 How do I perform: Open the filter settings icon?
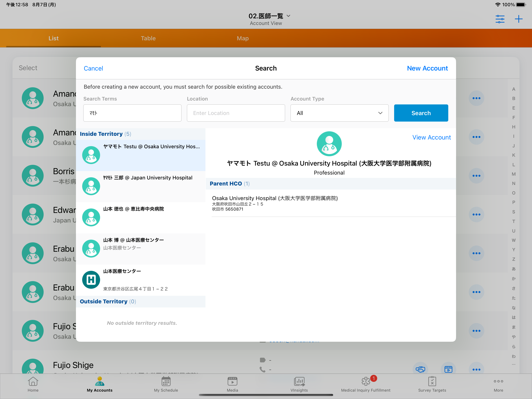tap(500, 19)
